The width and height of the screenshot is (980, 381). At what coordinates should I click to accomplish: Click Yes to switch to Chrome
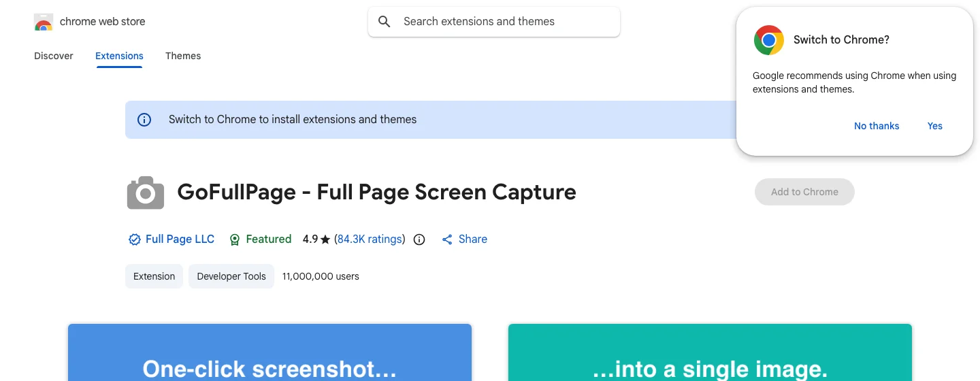pyautogui.click(x=935, y=126)
